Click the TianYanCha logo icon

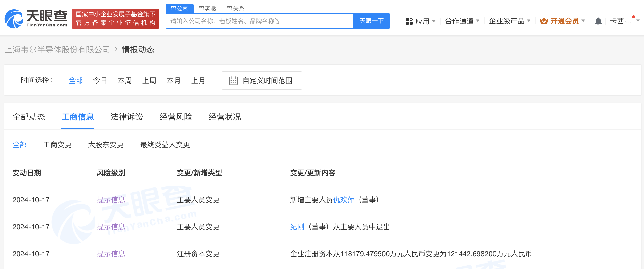pos(14,19)
